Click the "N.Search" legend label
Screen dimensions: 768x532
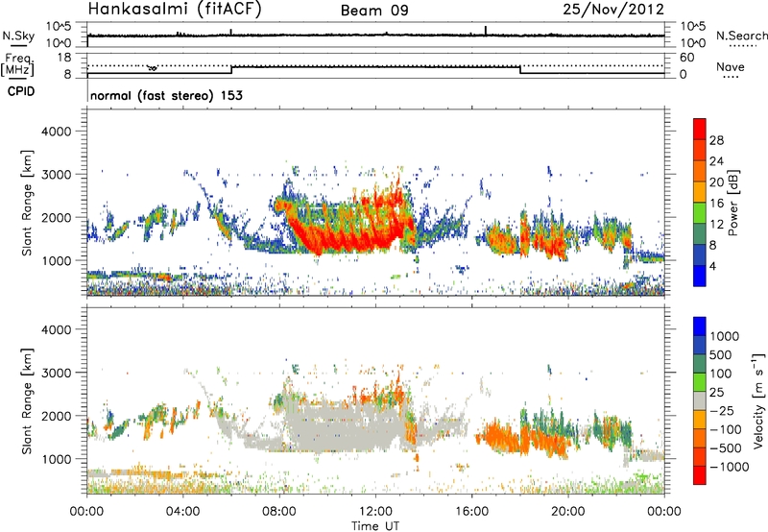click(x=742, y=36)
